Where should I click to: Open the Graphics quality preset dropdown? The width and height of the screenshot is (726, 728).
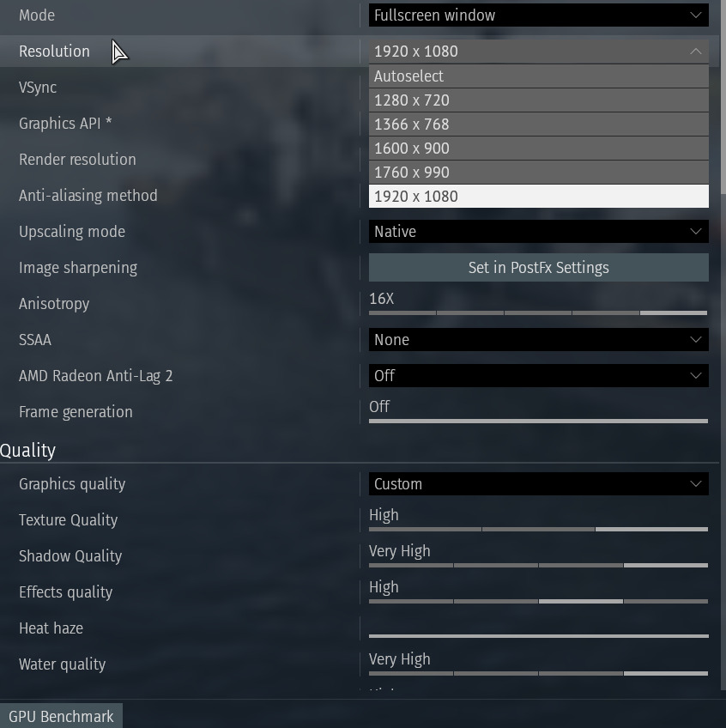[538, 484]
